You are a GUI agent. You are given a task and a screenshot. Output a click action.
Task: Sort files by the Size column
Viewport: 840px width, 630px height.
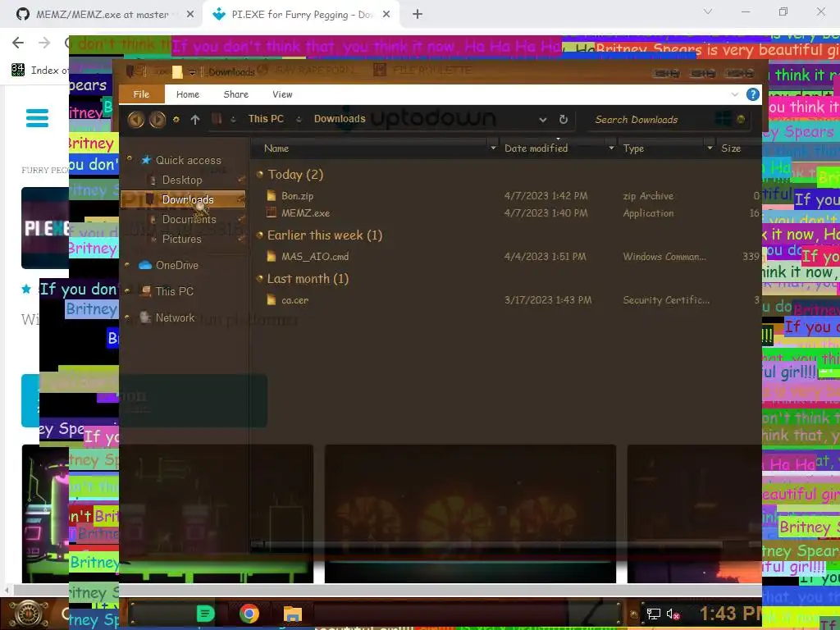point(731,148)
